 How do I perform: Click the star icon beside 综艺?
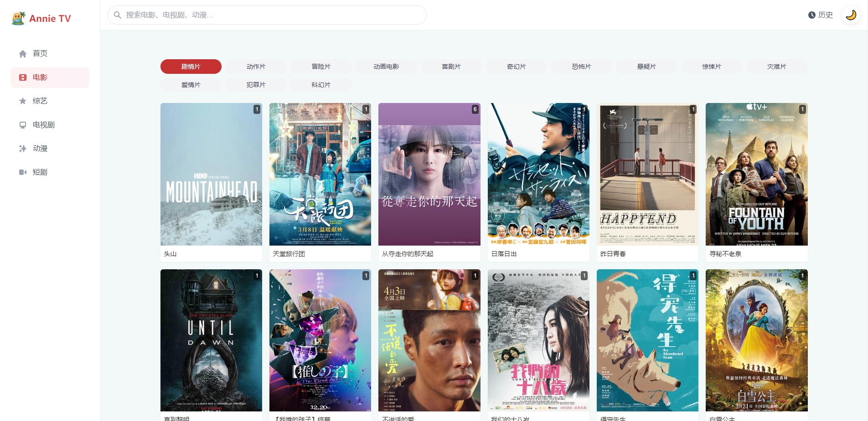[23, 101]
